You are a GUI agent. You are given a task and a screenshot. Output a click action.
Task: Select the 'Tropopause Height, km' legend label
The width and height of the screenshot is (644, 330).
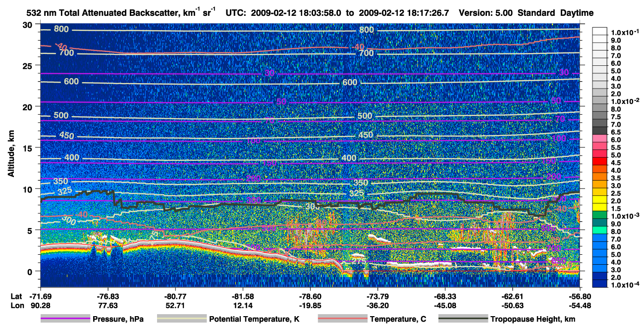coord(533,320)
